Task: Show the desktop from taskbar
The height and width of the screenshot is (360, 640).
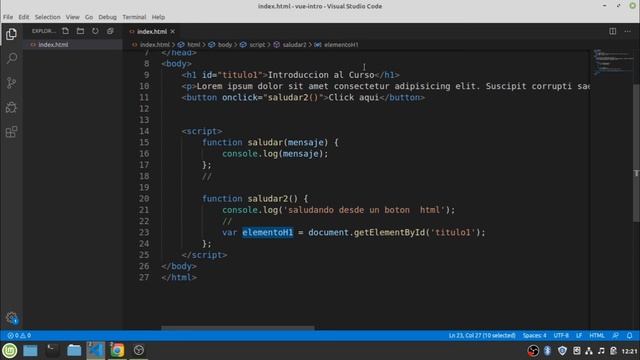Action: 30,351
